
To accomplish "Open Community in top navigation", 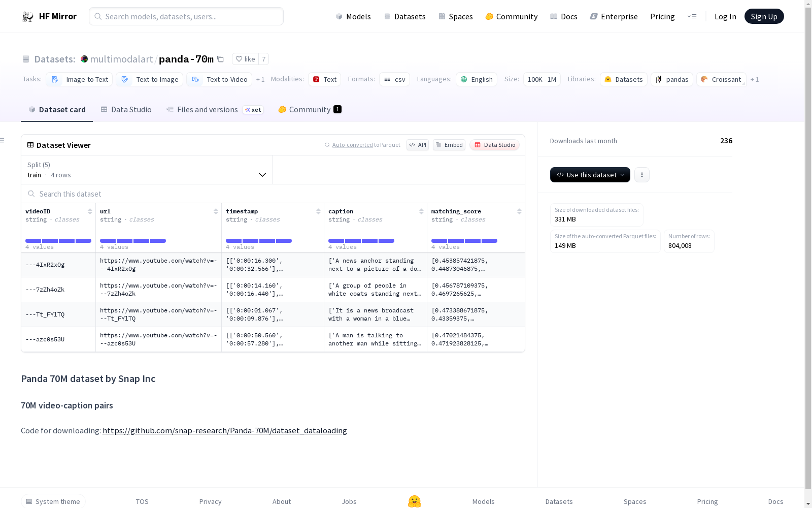I will [x=512, y=17].
